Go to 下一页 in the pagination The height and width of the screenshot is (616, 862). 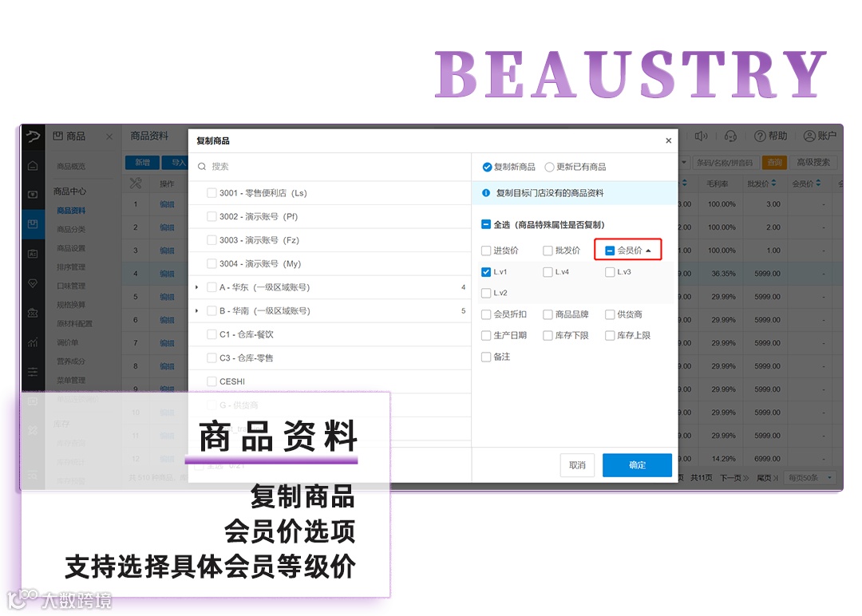tap(734, 477)
